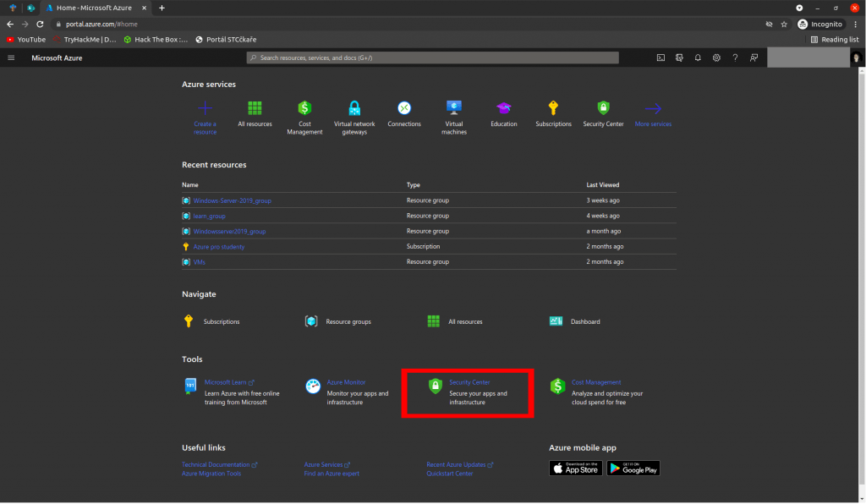Open the Chrome three-dot menu
The width and height of the screenshot is (866, 504).
856,25
